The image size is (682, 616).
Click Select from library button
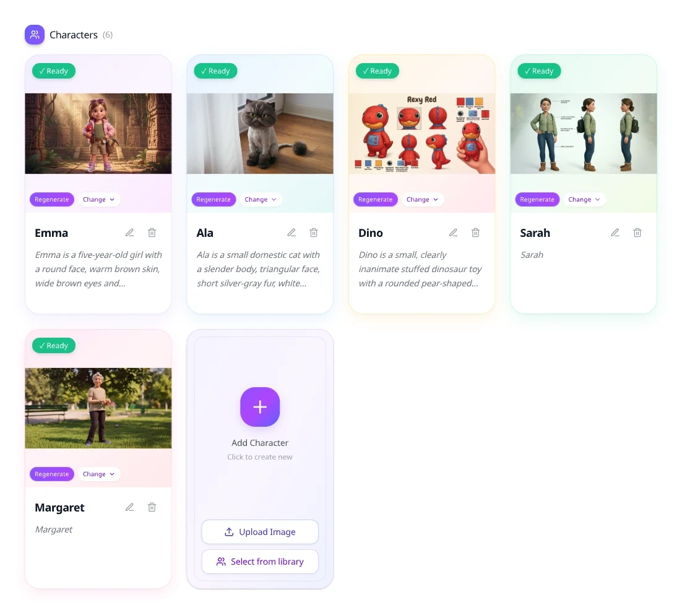260,562
